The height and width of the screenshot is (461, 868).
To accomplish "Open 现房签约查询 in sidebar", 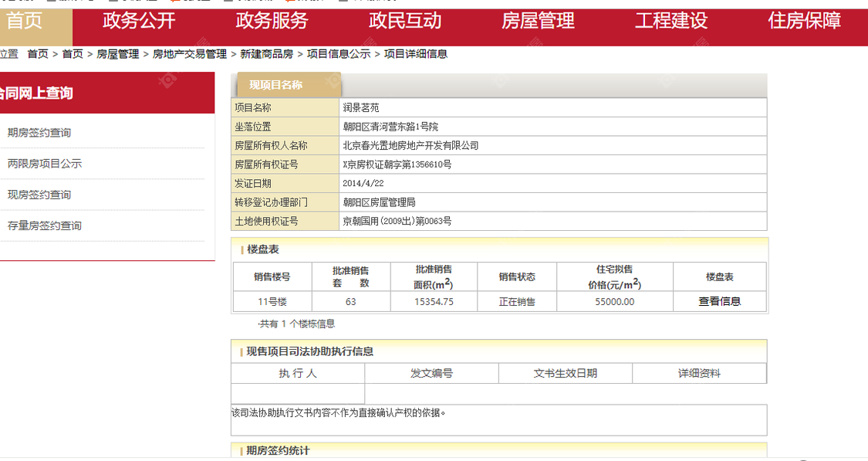I will coord(39,195).
